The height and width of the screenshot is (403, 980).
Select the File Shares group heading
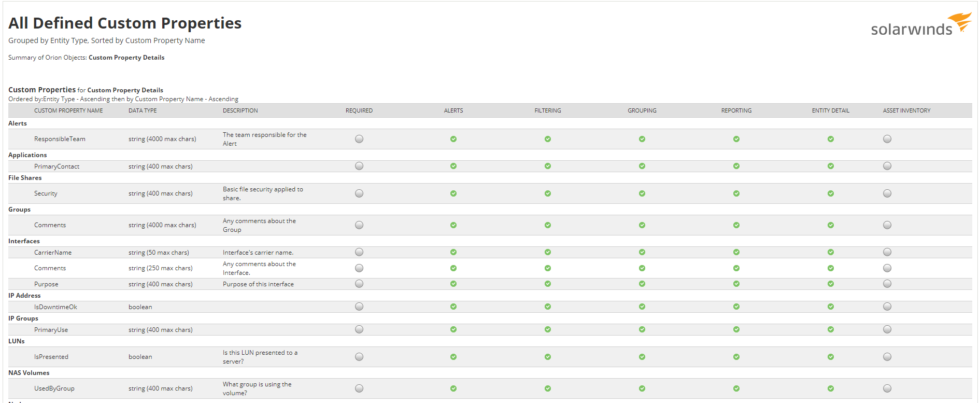[25, 178]
